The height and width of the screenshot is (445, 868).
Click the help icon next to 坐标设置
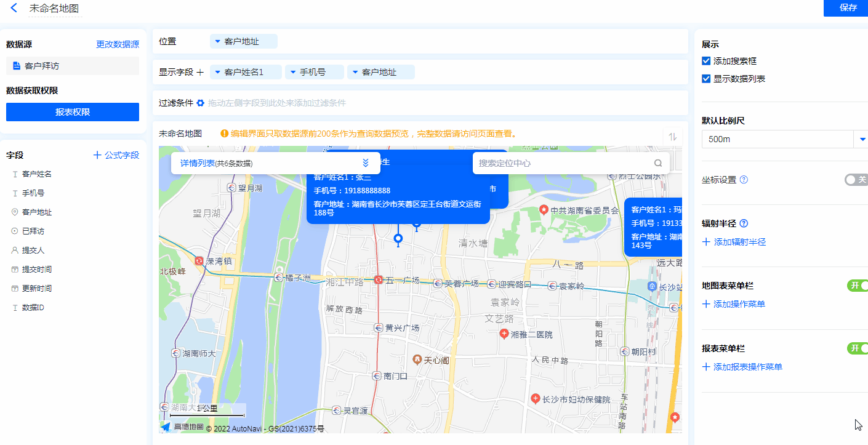[744, 180]
